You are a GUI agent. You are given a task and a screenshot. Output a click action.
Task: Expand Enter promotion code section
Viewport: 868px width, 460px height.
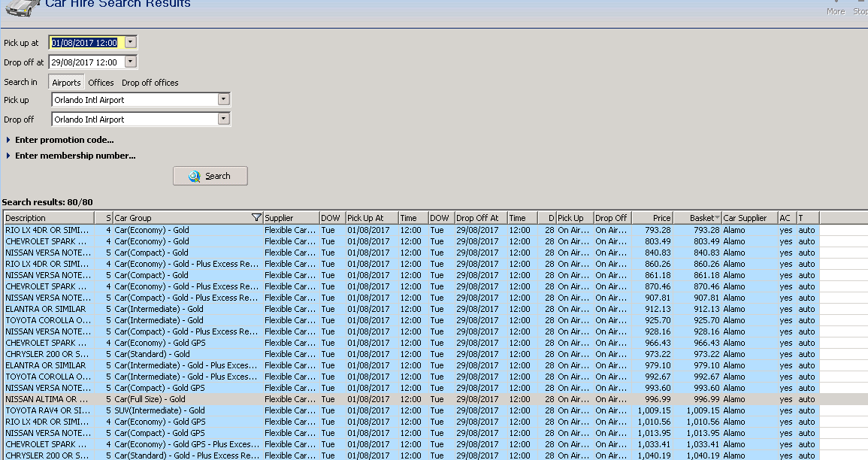[60, 140]
